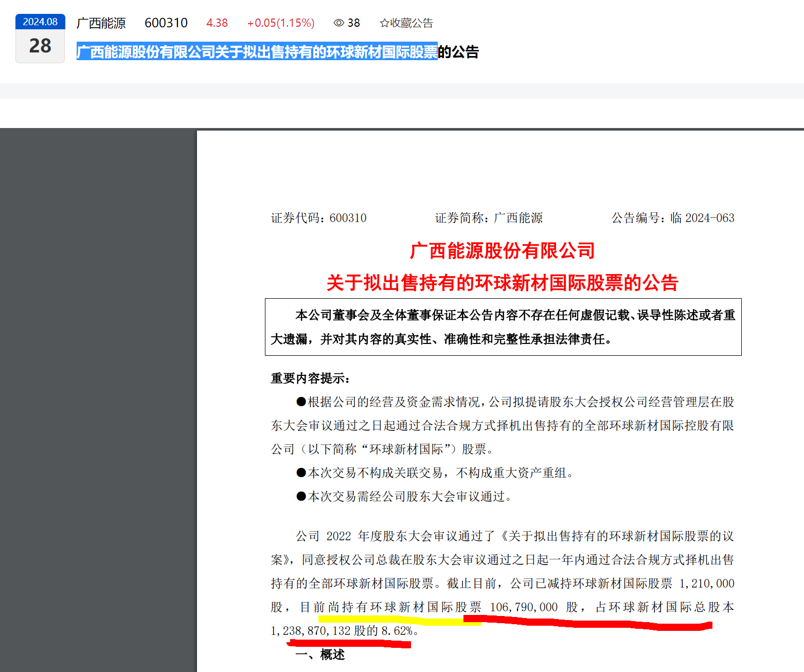The width and height of the screenshot is (804, 672).
Task: Click the boxed board guarantee statement
Action: (503, 327)
